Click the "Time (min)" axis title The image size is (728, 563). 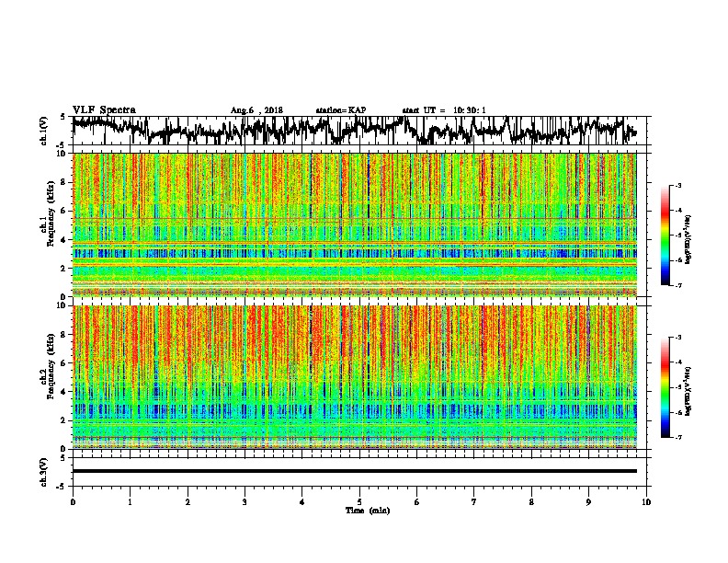pyautogui.click(x=368, y=511)
